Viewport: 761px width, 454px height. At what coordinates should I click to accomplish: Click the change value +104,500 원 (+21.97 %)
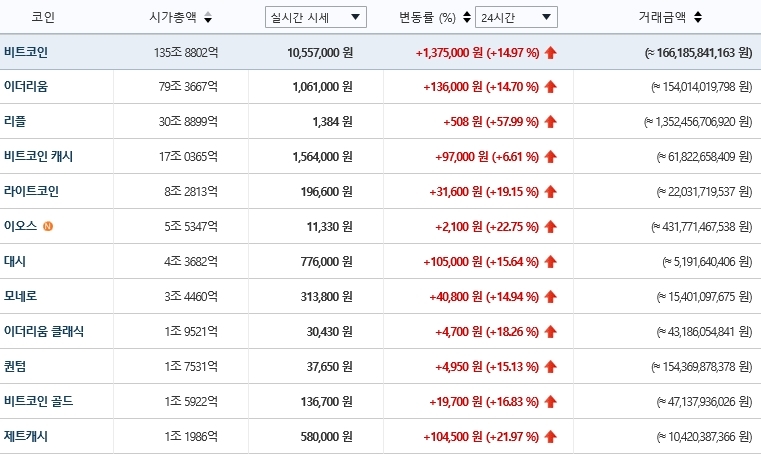point(481,437)
